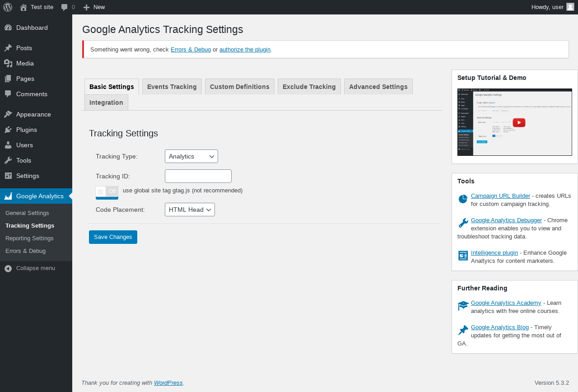Click the Pages icon in sidebar

(x=8, y=79)
